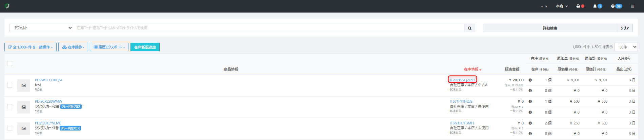Check the PDIYCRLS8WMW row checkbox
Viewport: 644px width, 140px height.
(10, 106)
